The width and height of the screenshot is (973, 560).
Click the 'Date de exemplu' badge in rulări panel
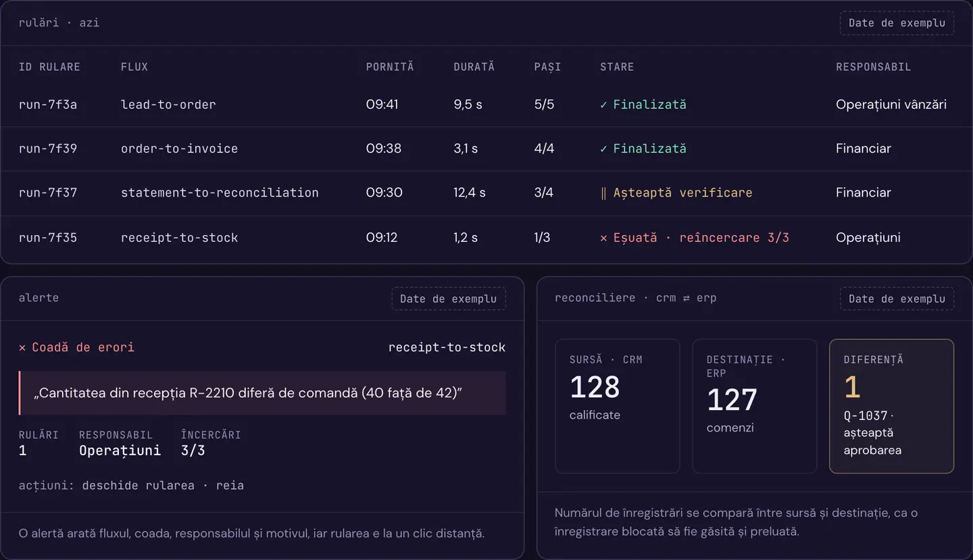pyautogui.click(x=897, y=23)
